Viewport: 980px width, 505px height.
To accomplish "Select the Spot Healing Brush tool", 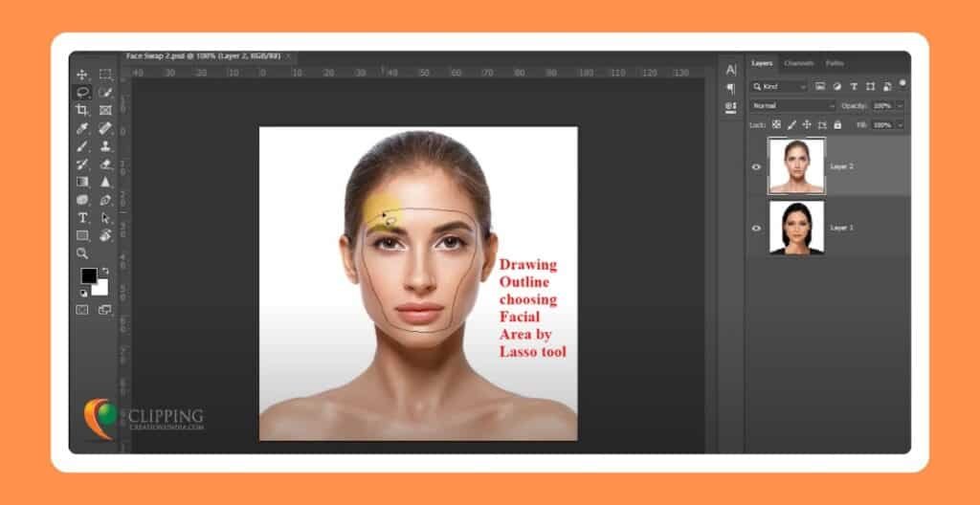I will click(x=105, y=128).
